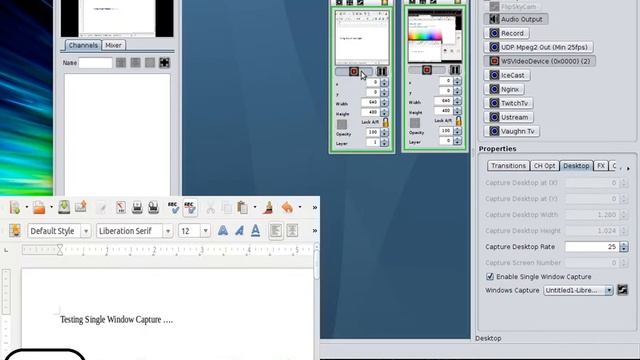Refresh the Windows Capture list icon
Screen dimensions: 640x360
tap(622, 290)
